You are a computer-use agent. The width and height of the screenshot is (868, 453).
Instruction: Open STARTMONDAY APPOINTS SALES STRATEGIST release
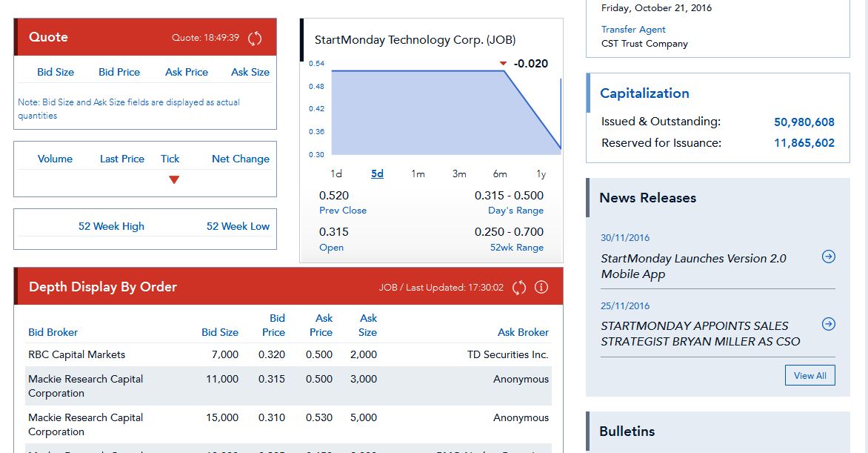click(x=701, y=334)
